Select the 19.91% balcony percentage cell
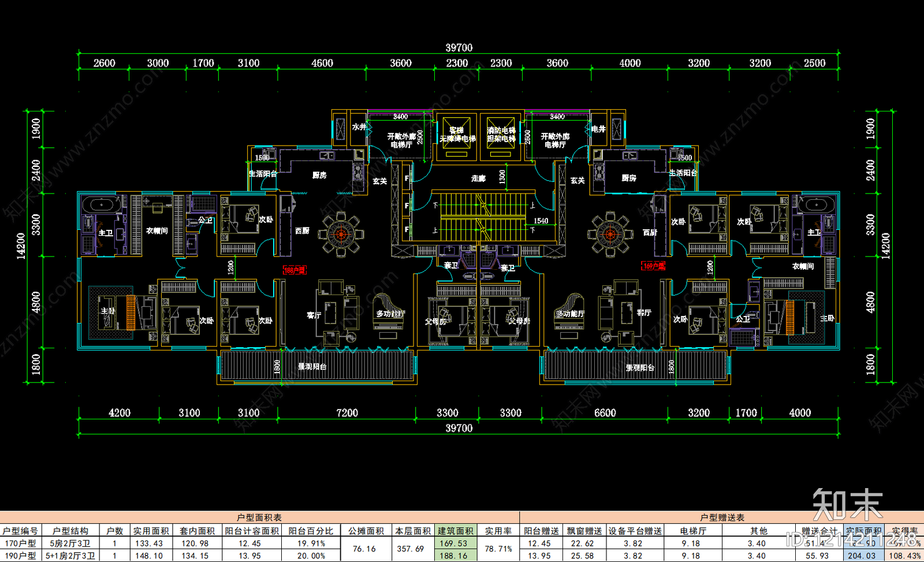 311,544
